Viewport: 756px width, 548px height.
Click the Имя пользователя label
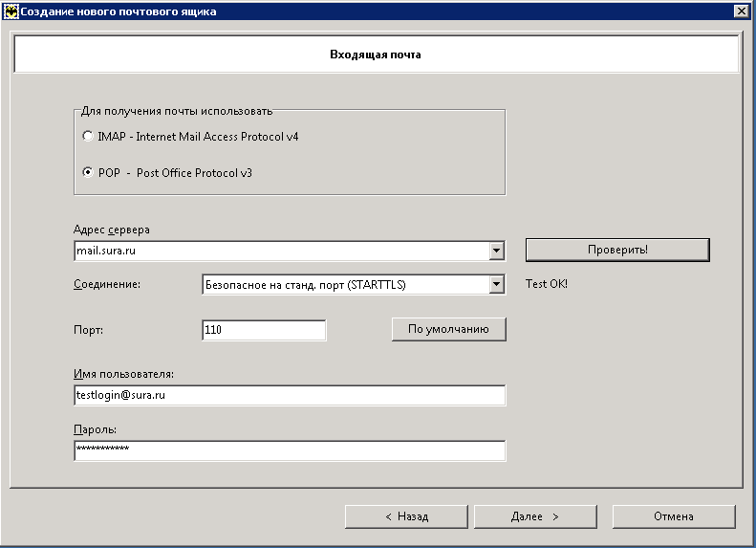122,374
